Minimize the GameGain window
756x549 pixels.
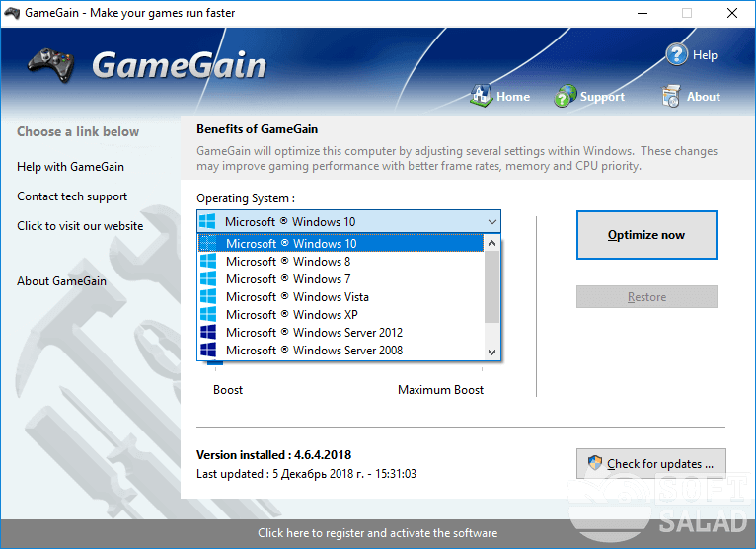(643, 13)
